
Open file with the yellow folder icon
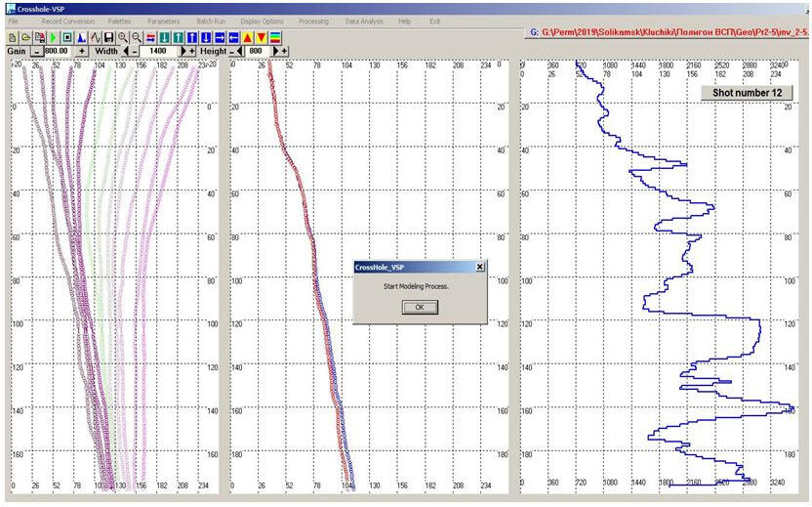(25, 36)
